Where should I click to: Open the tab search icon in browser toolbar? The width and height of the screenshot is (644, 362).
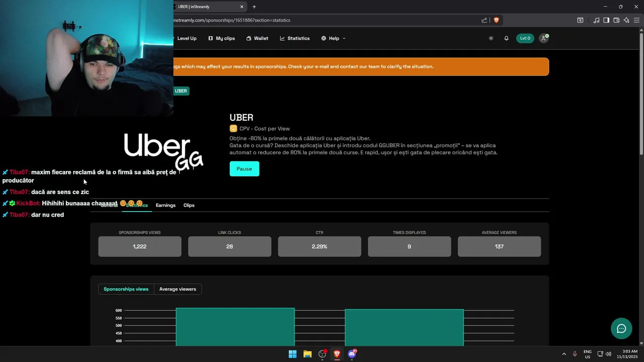pos(580,20)
